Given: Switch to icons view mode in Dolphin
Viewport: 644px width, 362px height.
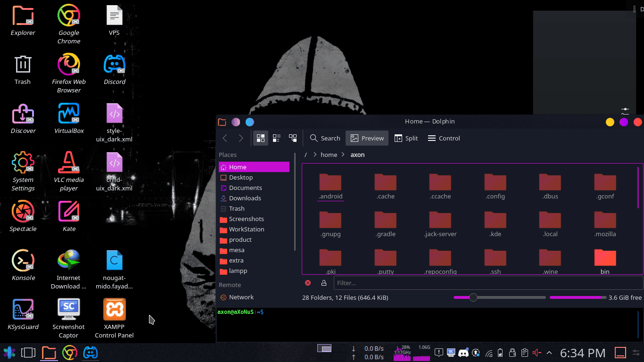Looking at the screenshot, I should pyautogui.click(x=260, y=138).
